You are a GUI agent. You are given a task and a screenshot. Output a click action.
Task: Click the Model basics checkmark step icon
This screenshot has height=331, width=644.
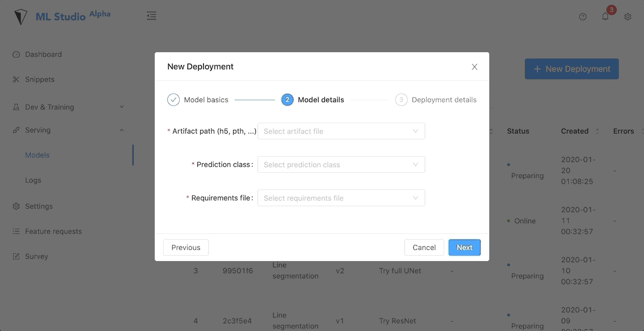(x=174, y=100)
